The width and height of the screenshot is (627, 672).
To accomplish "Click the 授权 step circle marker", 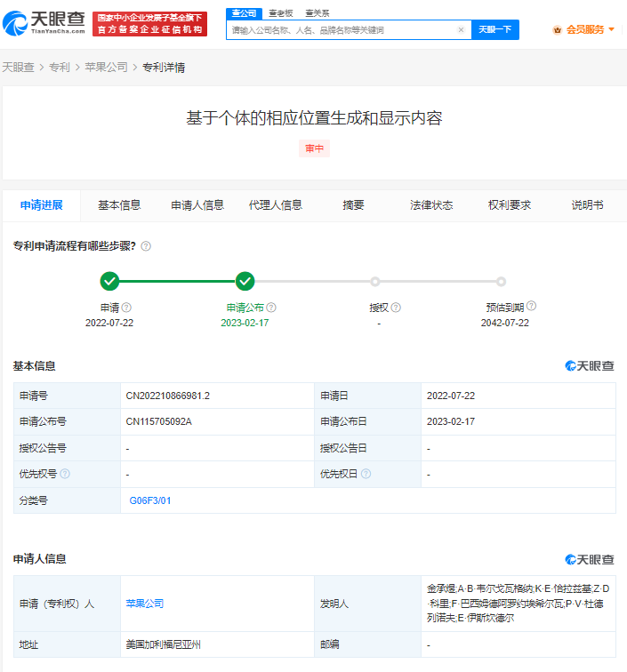I will point(375,282).
